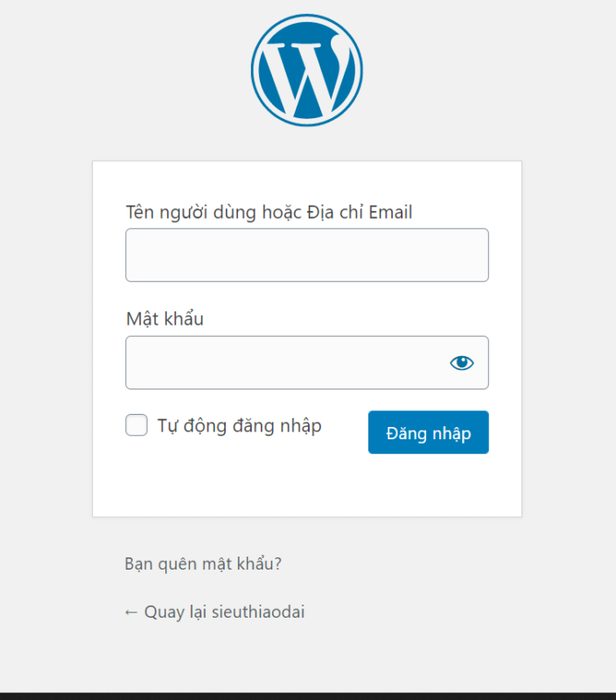Submit the login form
616x700 pixels.
(x=428, y=433)
